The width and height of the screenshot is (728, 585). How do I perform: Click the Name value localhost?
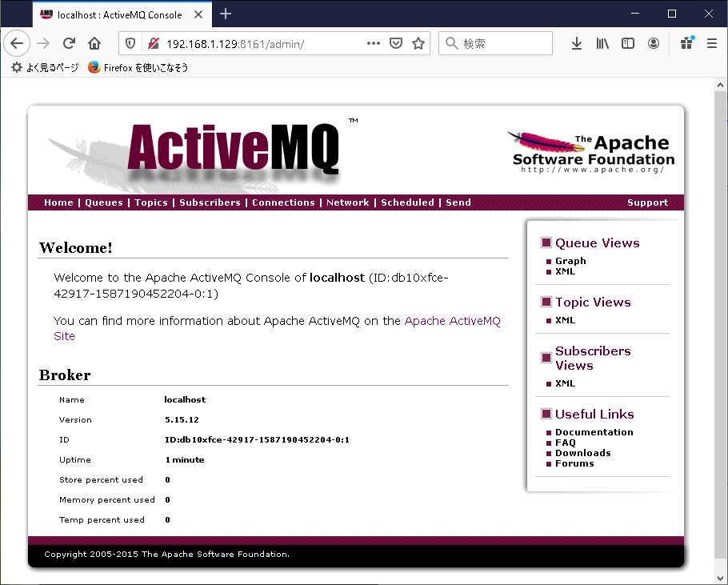(x=185, y=400)
